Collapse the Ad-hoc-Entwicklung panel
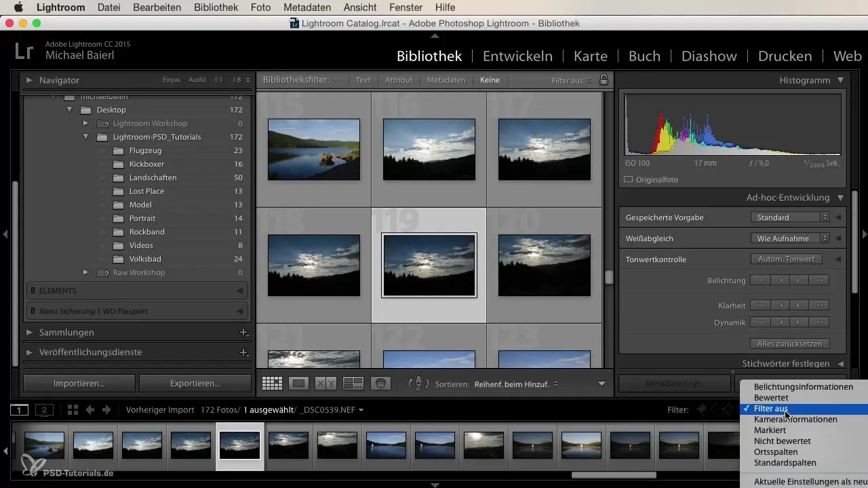Viewport: 868px width, 488px height. coord(841,198)
